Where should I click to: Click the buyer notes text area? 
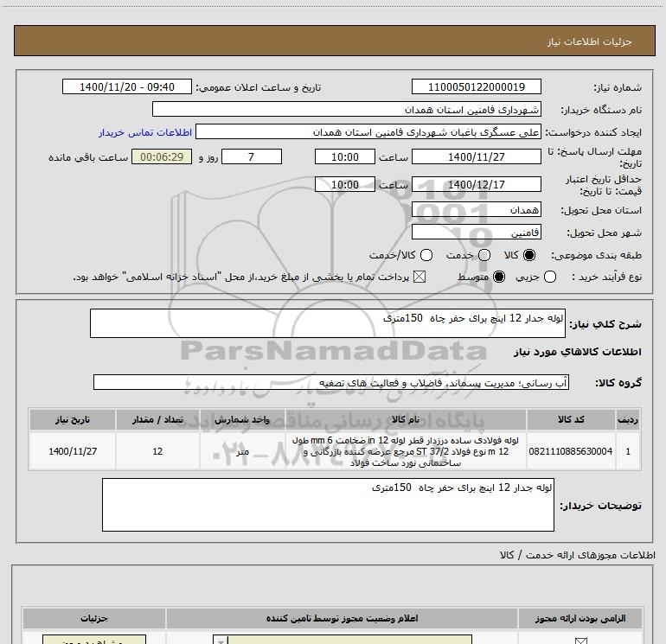pyautogui.click(x=328, y=505)
